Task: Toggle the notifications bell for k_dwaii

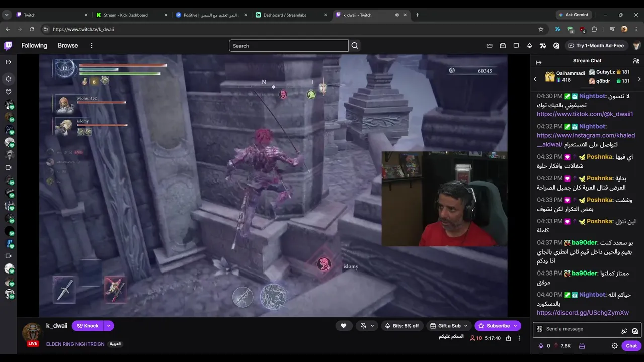Action: (x=363, y=326)
